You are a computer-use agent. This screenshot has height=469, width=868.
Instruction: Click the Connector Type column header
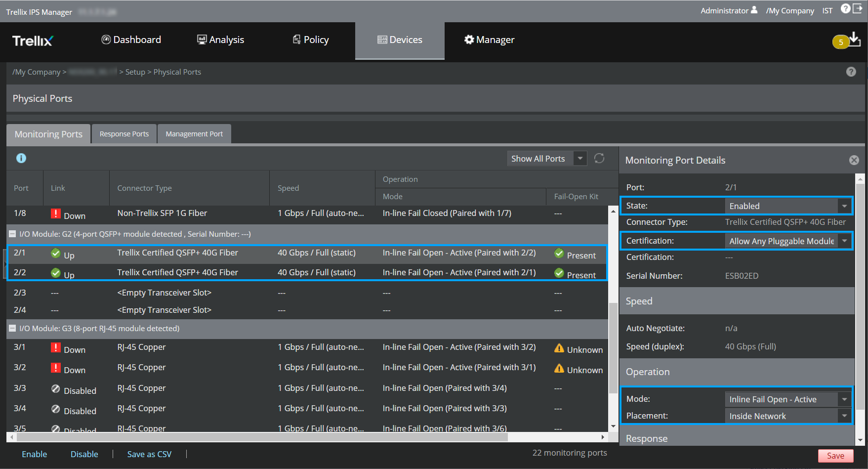click(189, 188)
